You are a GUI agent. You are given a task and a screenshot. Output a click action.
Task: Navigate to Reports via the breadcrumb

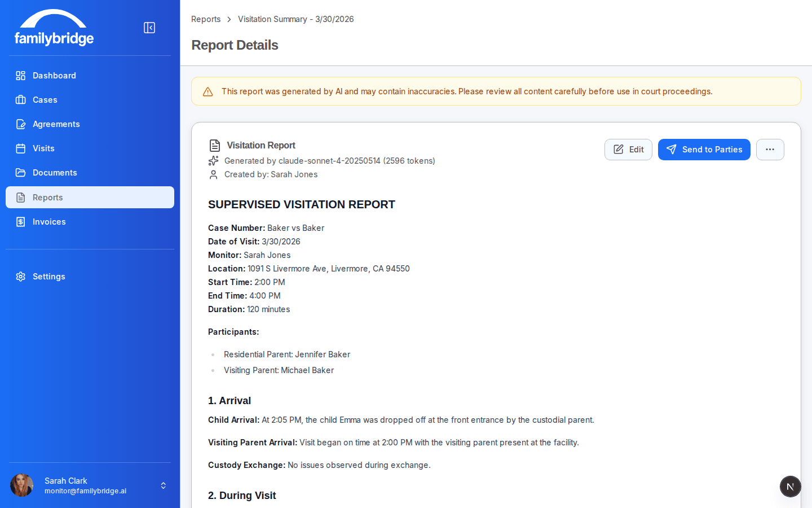(205, 19)
